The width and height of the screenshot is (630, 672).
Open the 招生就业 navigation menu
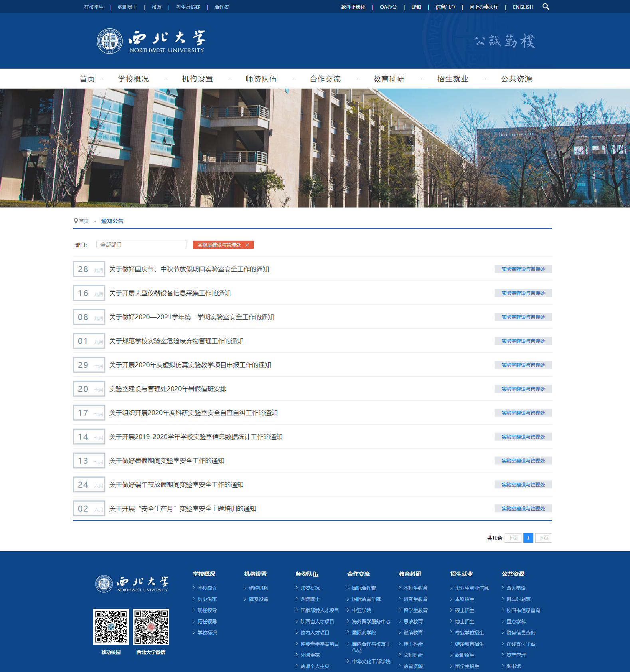click(453, 79)
